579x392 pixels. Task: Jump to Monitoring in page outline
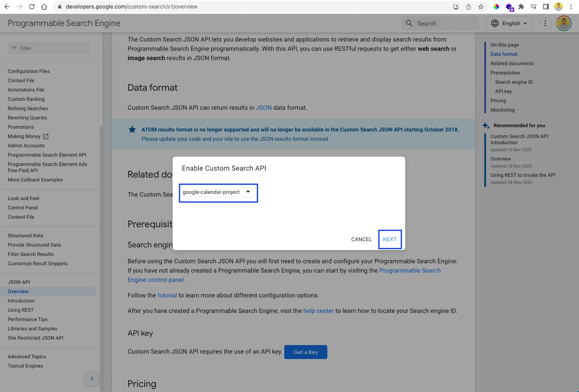tap(503, 110)
